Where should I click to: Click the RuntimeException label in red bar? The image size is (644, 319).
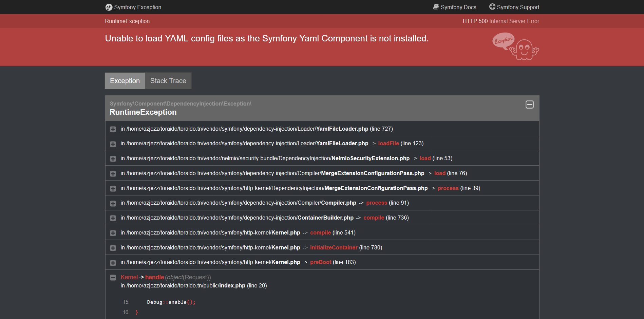click(x=127, y=21)
